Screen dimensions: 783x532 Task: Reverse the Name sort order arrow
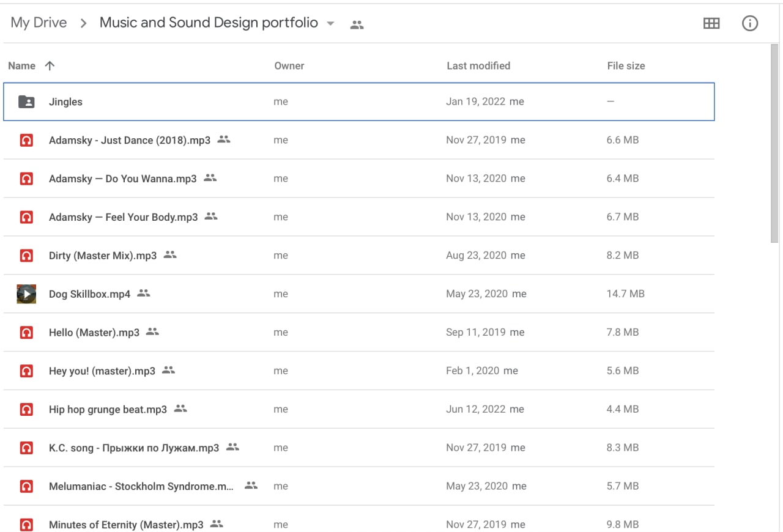(50, 66)
